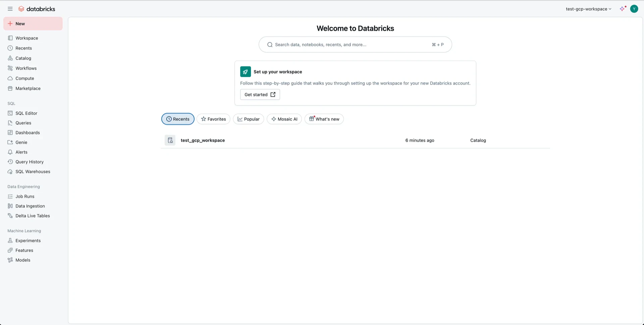Switch to the Favorites tab

pos(213,119)
